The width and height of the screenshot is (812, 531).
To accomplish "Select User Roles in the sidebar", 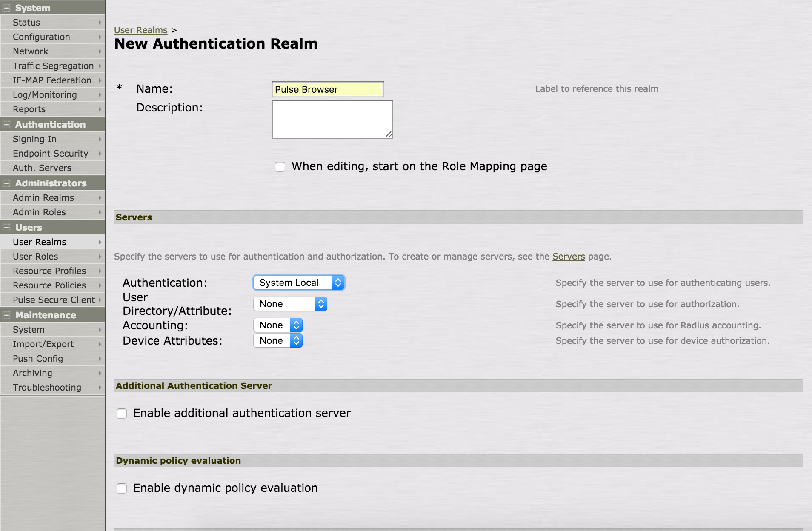I will pyautogui.click(x=35, y=256).
